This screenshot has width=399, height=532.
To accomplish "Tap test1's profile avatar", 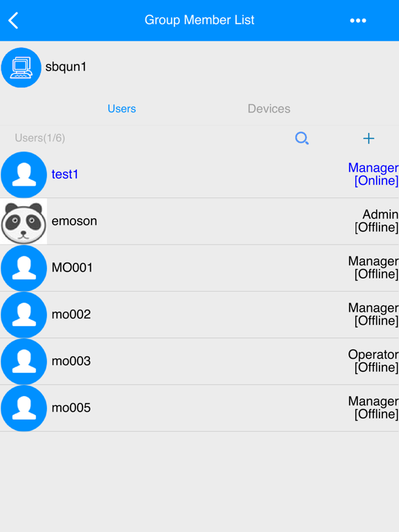I will tap(24, 175).
